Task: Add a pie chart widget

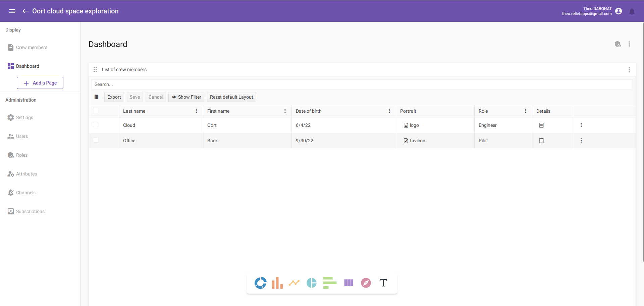Action: pyautogui.click(x=312, y=283)
